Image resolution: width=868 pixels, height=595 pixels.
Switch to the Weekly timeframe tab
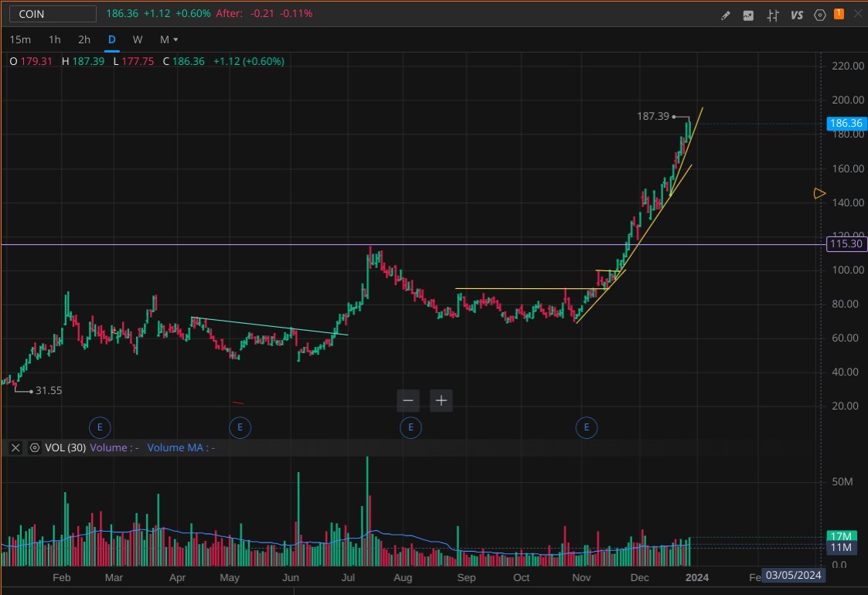(137, 39)
